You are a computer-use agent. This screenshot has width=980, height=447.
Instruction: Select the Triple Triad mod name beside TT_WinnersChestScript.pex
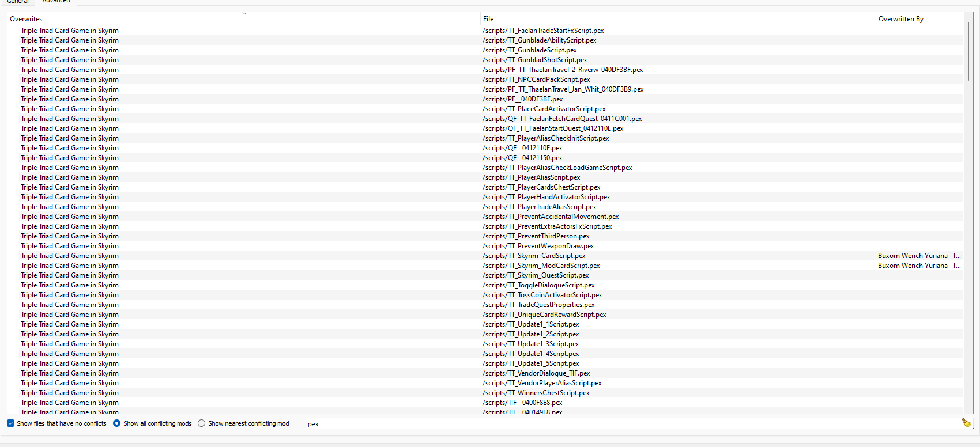click(70, 393)
